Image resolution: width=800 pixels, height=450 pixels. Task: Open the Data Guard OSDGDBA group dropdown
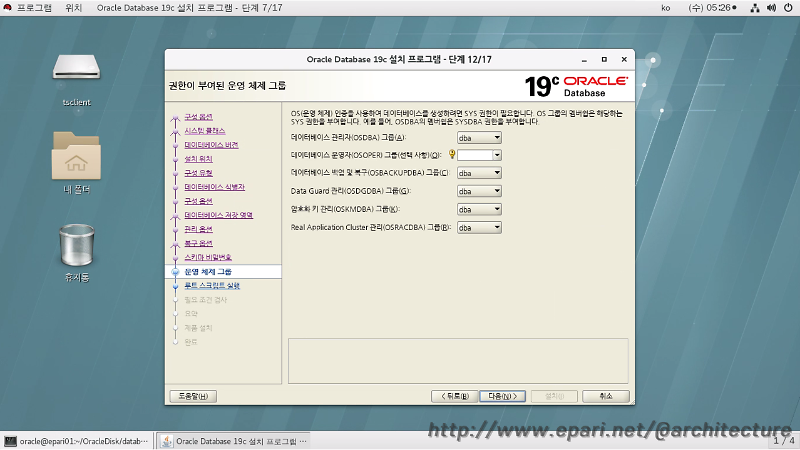pos(479,191)
